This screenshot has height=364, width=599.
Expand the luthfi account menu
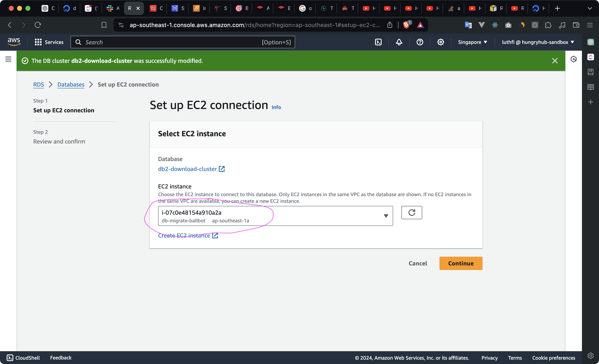[538, 42]
